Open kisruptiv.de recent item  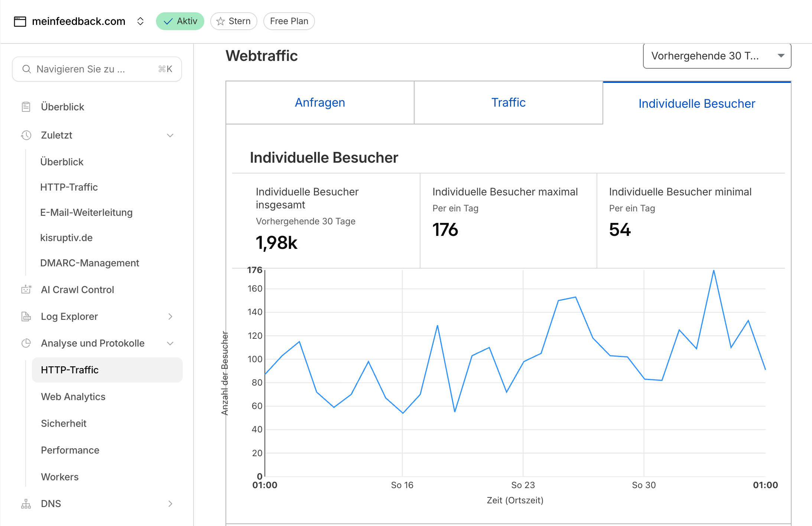(66, 238)
